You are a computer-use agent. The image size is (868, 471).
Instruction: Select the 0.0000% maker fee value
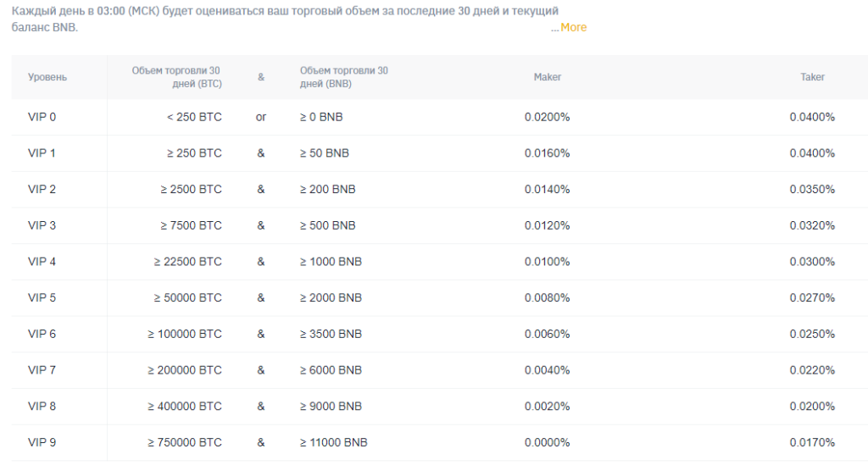pyautogui.click(x=547, y=442)
